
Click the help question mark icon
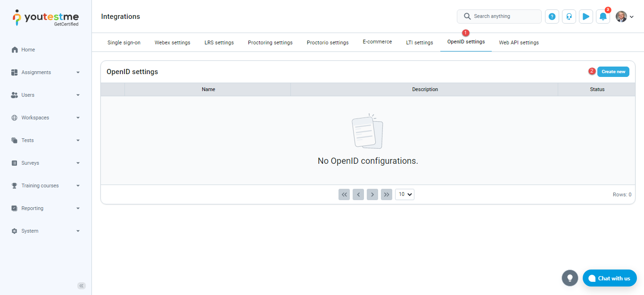(x=552, y=17)
